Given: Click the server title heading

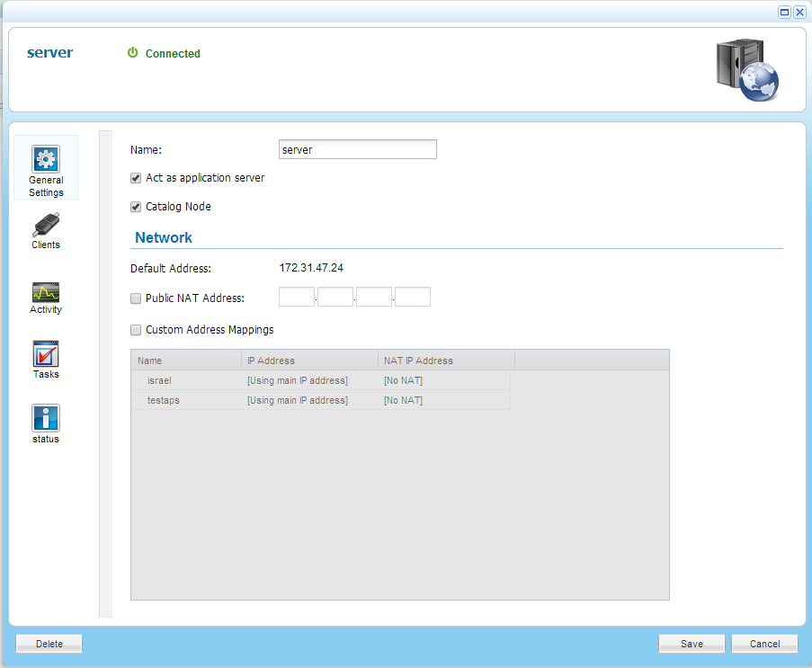Looking at the screenshot, I should (x=49, y=53).
